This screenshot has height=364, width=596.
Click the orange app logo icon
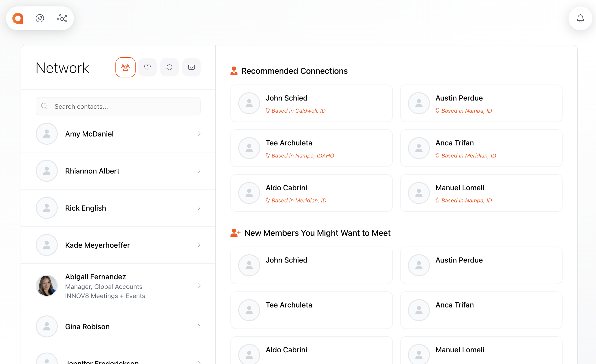coord(18,18)
